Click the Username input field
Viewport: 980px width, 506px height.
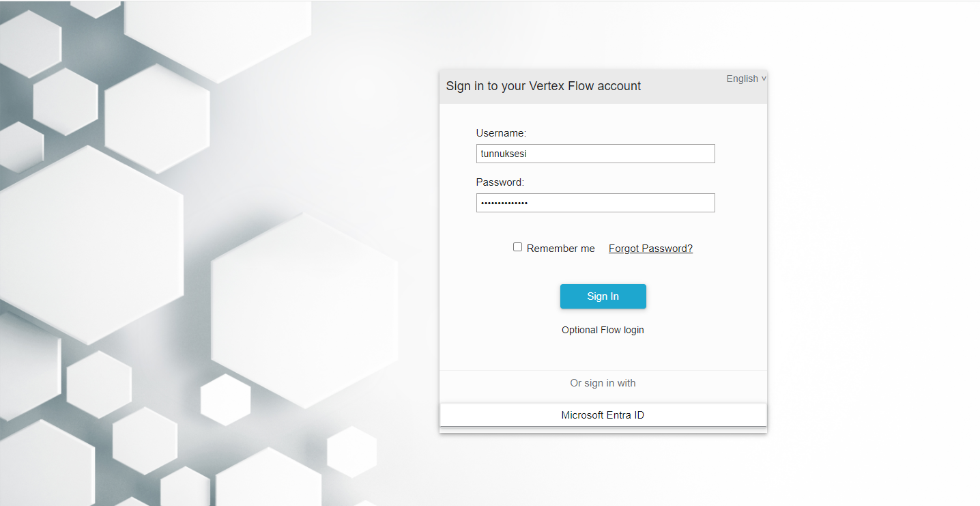pyautogui.click(x=595, y=154)
